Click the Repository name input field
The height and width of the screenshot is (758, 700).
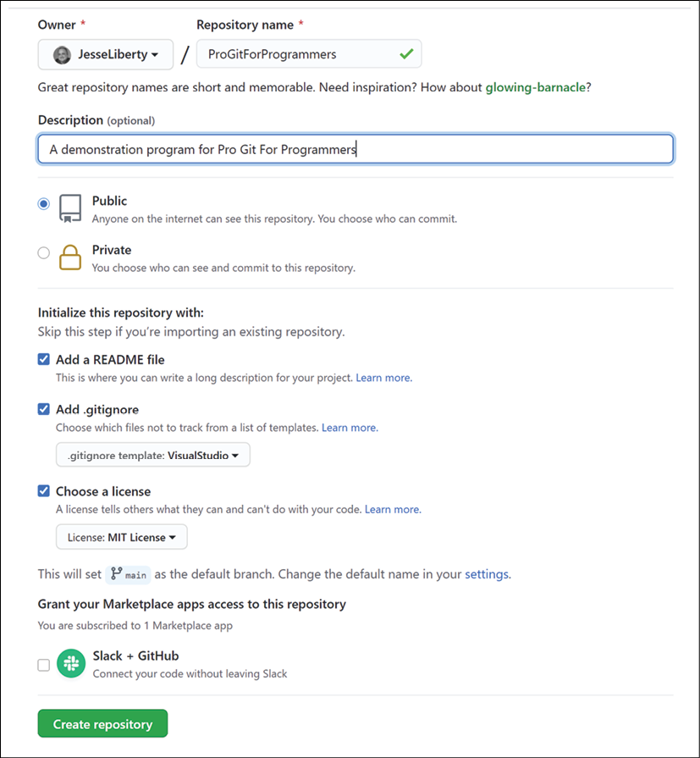(x=309, y=54)
